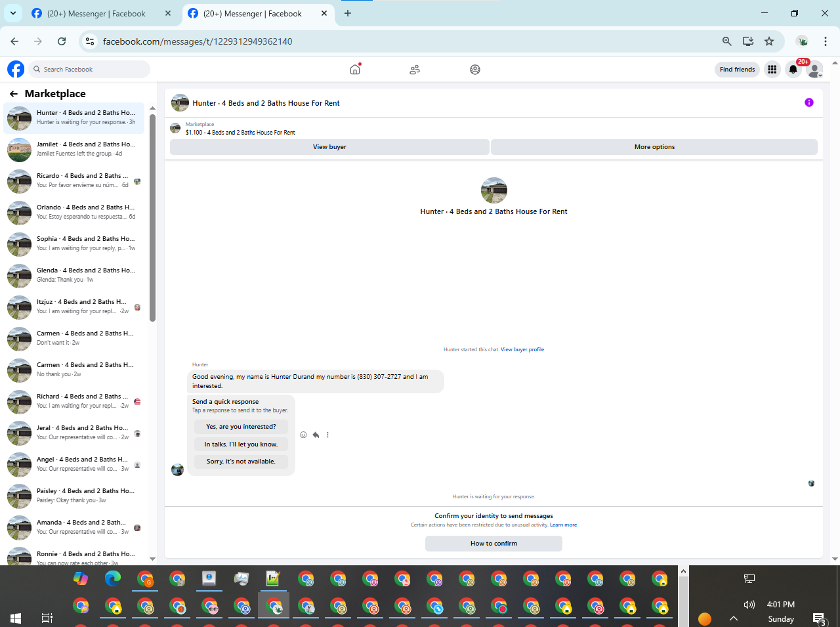Open the Chrome profile avatar
Screen dimensions: 840x627
[x=802, y=41]
